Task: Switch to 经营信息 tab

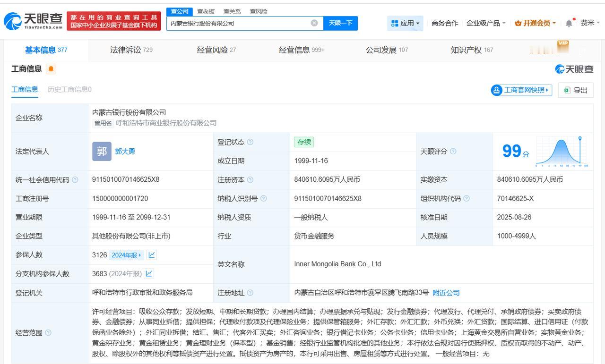Action: (x=302, y=50)
